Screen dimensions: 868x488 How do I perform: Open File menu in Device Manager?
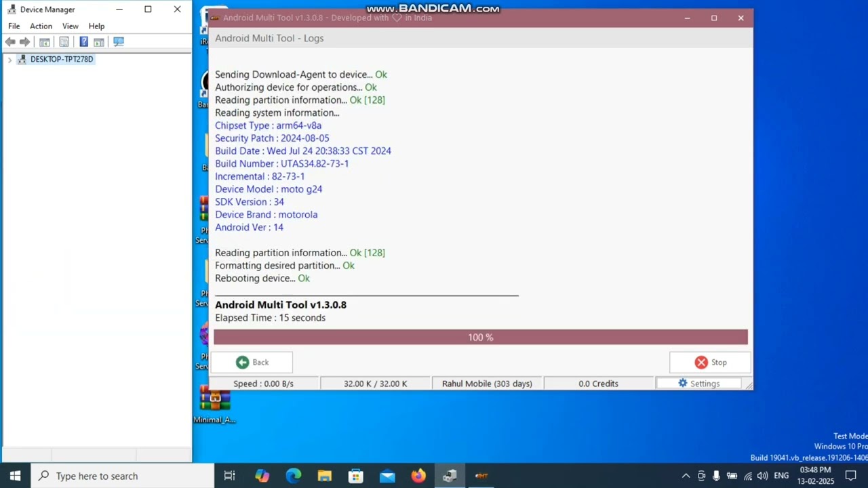click(14, 26)
